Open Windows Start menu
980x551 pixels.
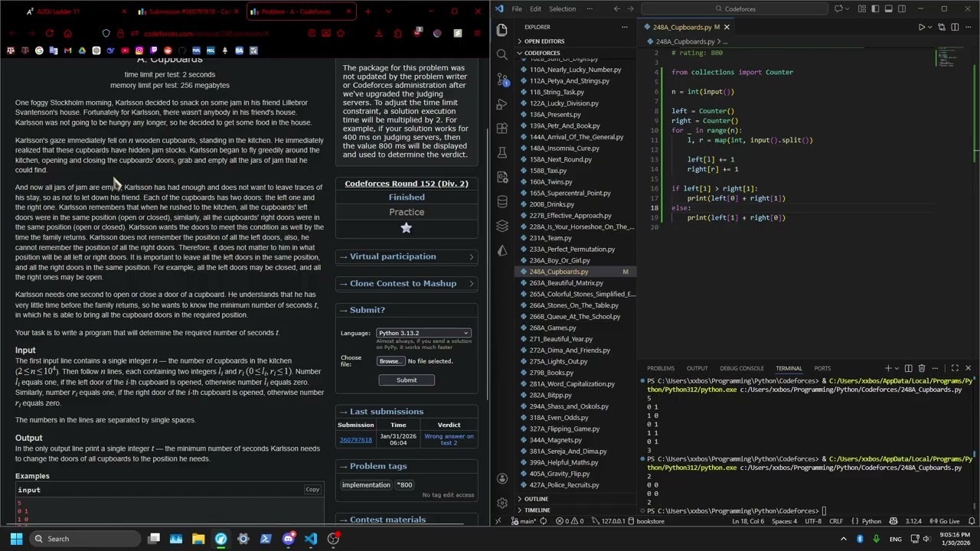click(15, 539)
